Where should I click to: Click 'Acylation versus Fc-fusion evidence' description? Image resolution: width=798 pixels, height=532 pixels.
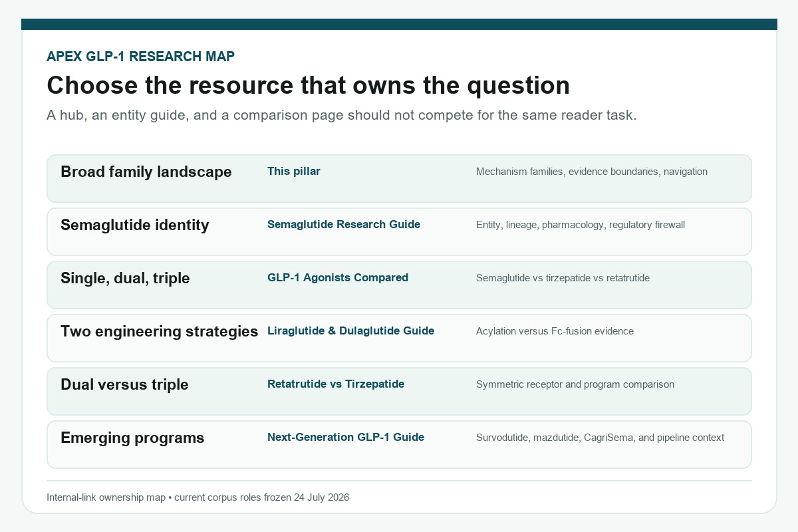tap(555, 331)
